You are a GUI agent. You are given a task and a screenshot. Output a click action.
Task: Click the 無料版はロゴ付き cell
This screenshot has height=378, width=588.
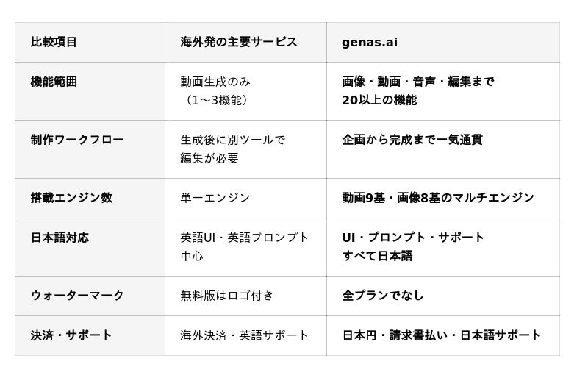tap(227, 296)
